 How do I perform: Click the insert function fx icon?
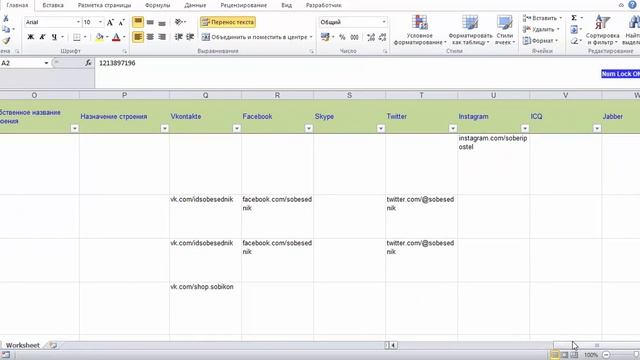click(88, 63)
